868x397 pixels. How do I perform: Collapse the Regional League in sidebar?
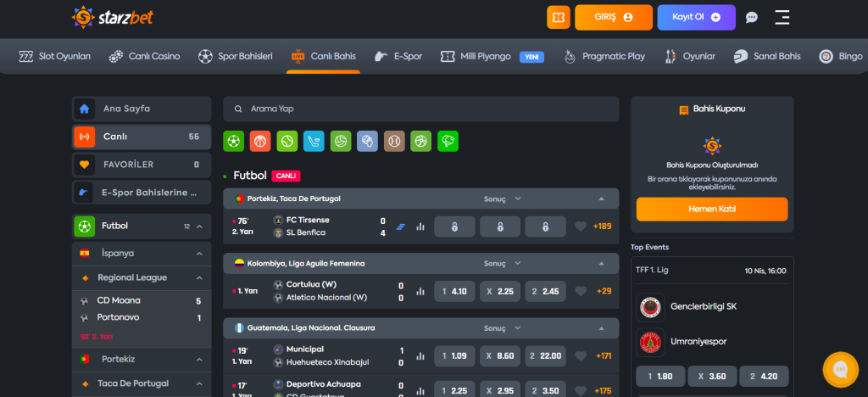tap(199, 278)
